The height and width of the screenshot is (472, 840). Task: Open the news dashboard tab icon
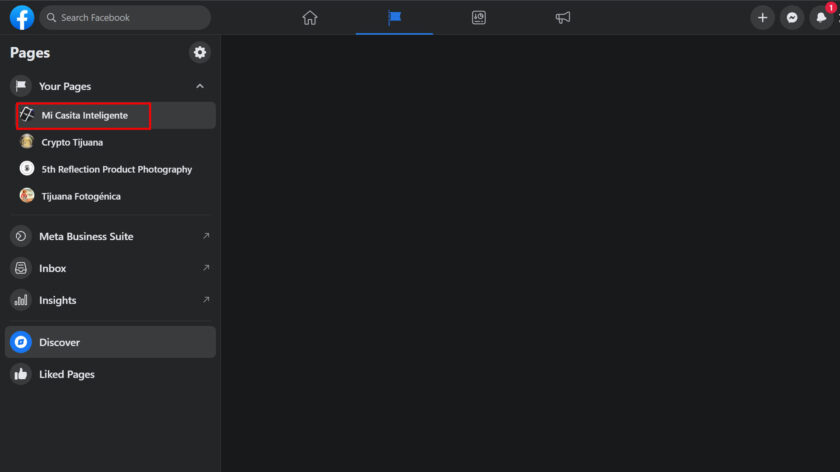[479, 18]
